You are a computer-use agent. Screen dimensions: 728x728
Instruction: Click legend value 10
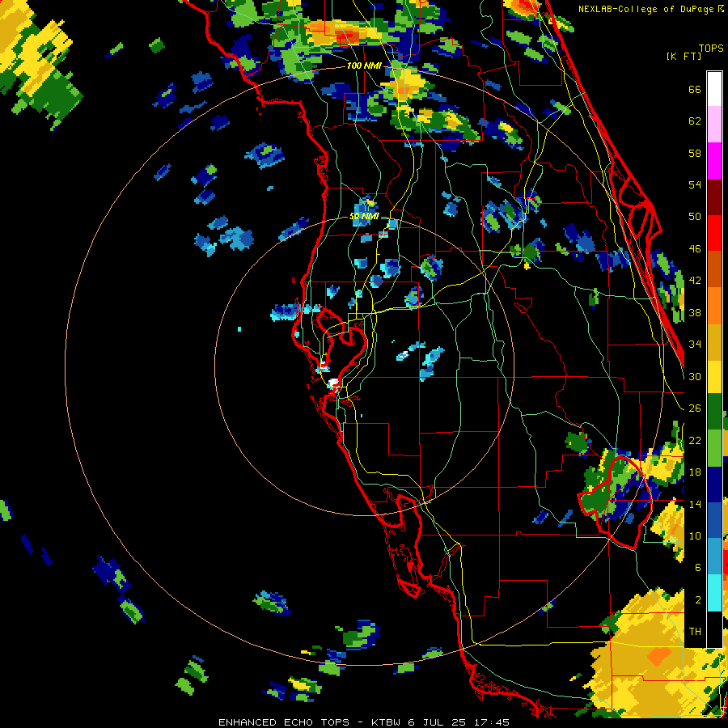pyautogui.click(x=695, y=535)
